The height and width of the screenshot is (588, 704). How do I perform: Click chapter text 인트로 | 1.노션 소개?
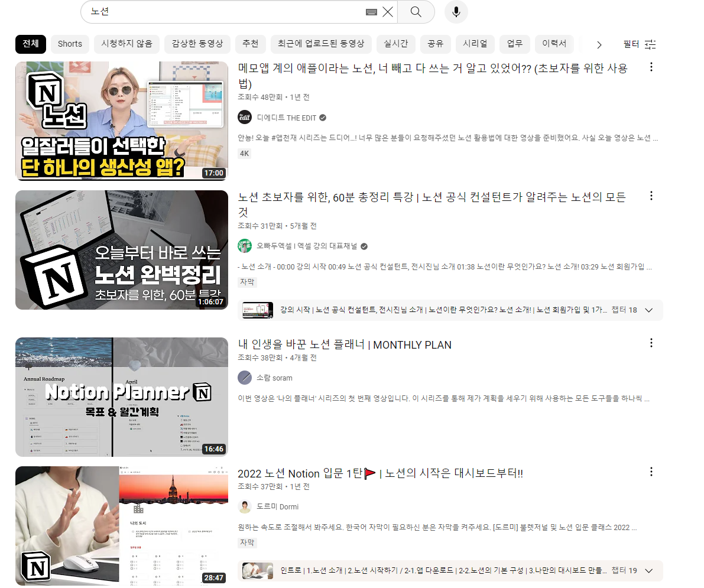coord(443,570)
